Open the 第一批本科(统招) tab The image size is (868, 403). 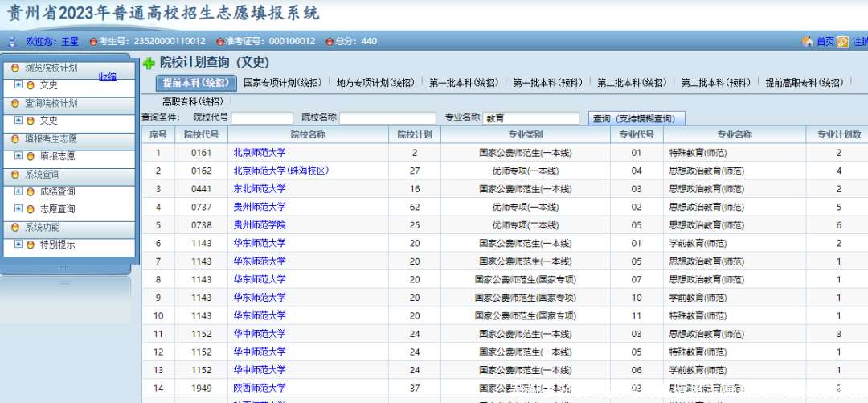click(x=462, y=83)
